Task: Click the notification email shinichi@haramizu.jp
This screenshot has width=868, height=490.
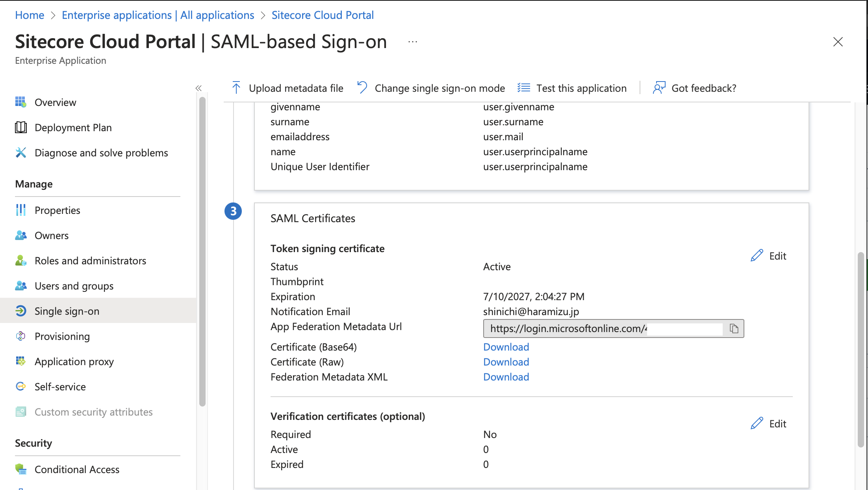Action: pos(531,312)
